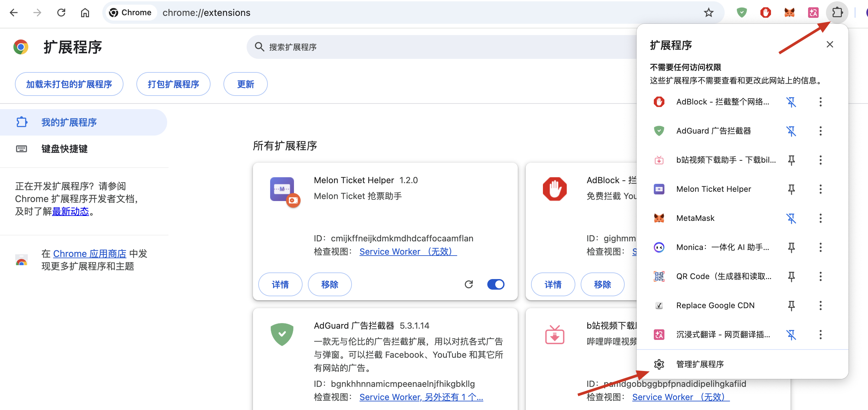The width and height of the screenshot is (868, 410).
Task: Unpin MetaMask from the toolbar
Action: click(791, 218)
